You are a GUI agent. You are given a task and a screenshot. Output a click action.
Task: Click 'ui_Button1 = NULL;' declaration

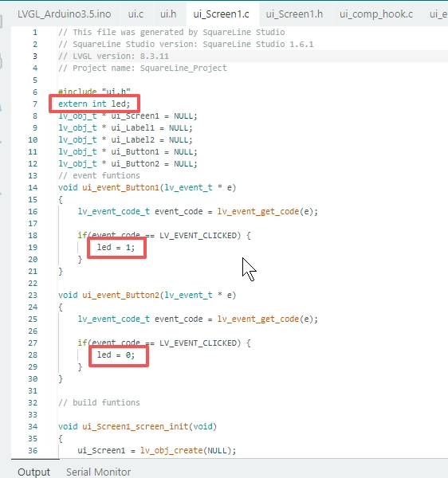click(x=155, y=152)
